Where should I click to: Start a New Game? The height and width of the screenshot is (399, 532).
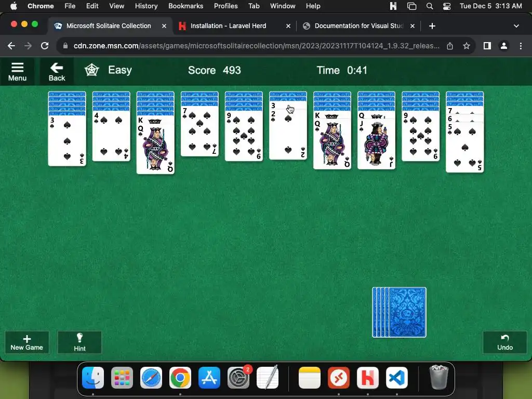[27, 342]
